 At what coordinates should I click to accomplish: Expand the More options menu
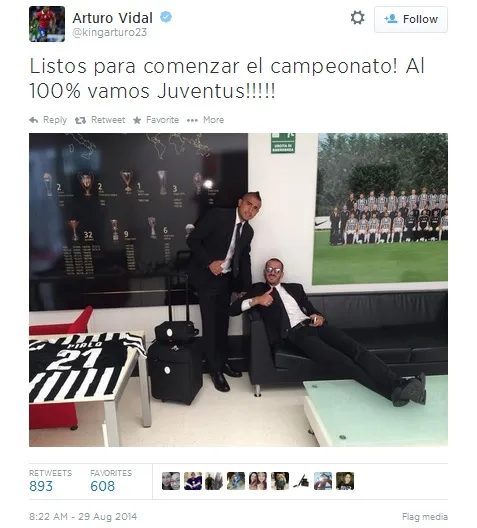coord(205,120)
